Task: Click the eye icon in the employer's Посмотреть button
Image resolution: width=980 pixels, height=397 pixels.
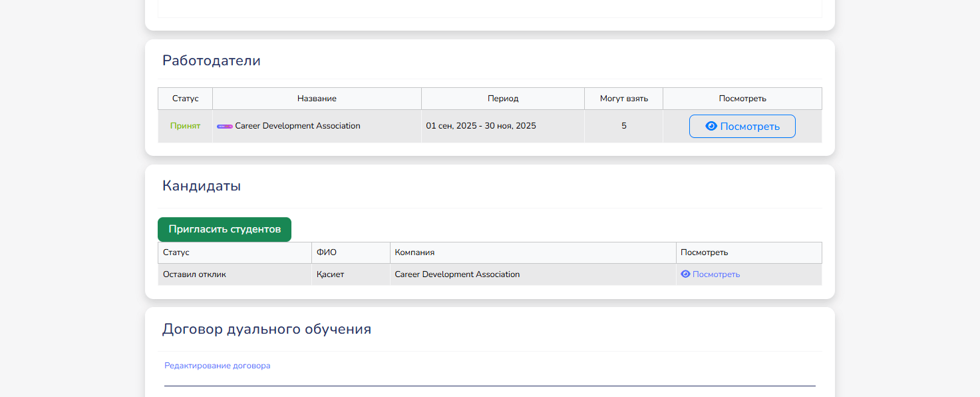Action: [x=711, y=126]
